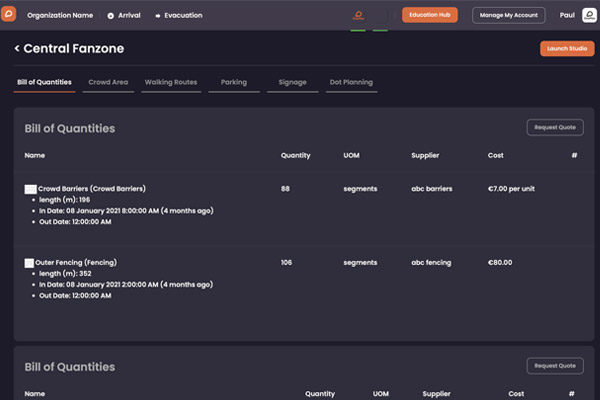Request Quote for the first Bill of Quantities
Screen dimensions: 600x400
(555, 127)
